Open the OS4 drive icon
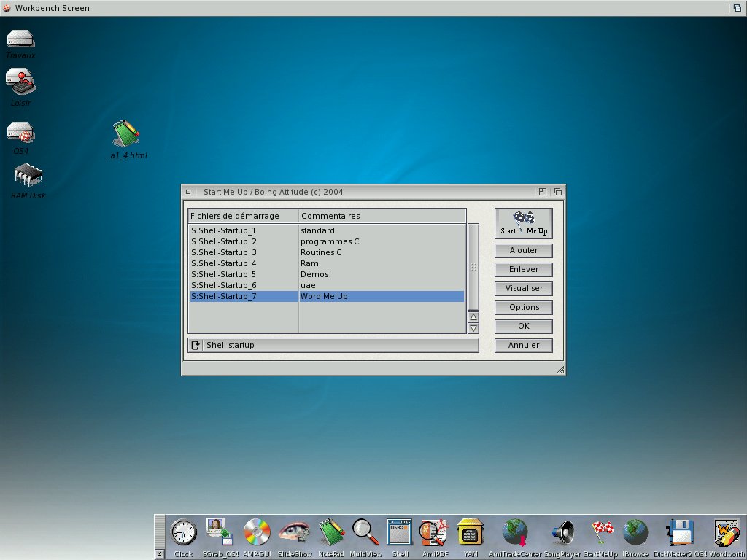Viewport: 747px width, 560px height. [20, 133]
